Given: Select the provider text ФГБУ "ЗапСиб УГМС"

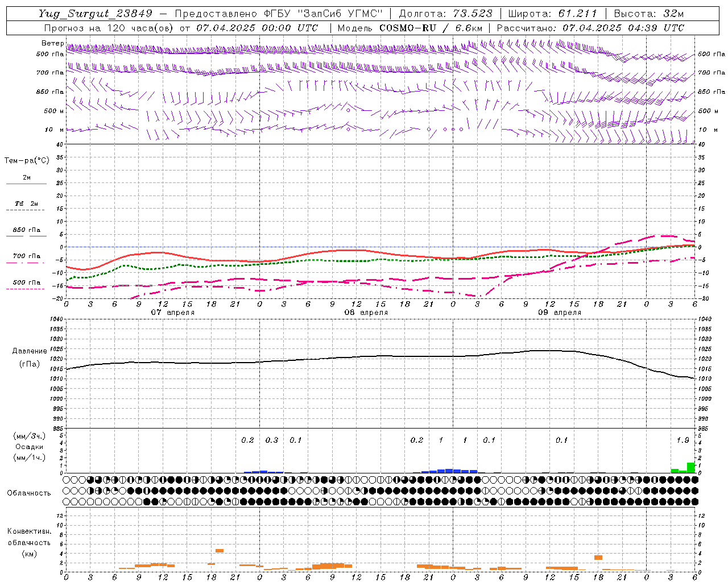Looking at the screenshot, I should click(324, 14).
